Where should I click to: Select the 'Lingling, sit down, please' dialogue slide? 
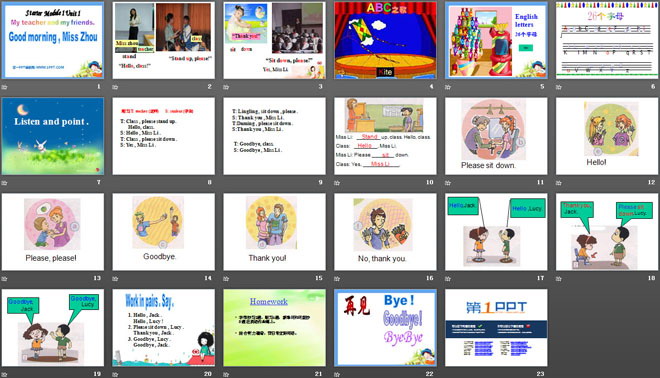[x=274, y=136]
